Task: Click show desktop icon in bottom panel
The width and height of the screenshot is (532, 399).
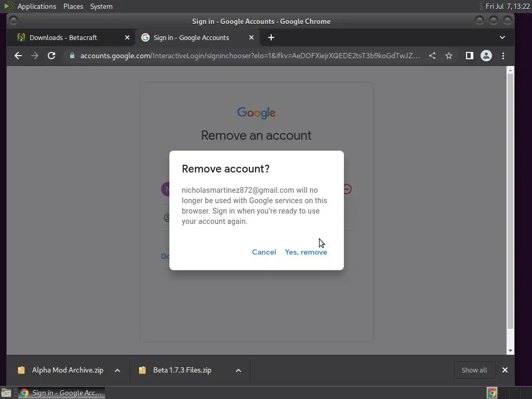Action: pyautogui.click(x=6, y=393)
